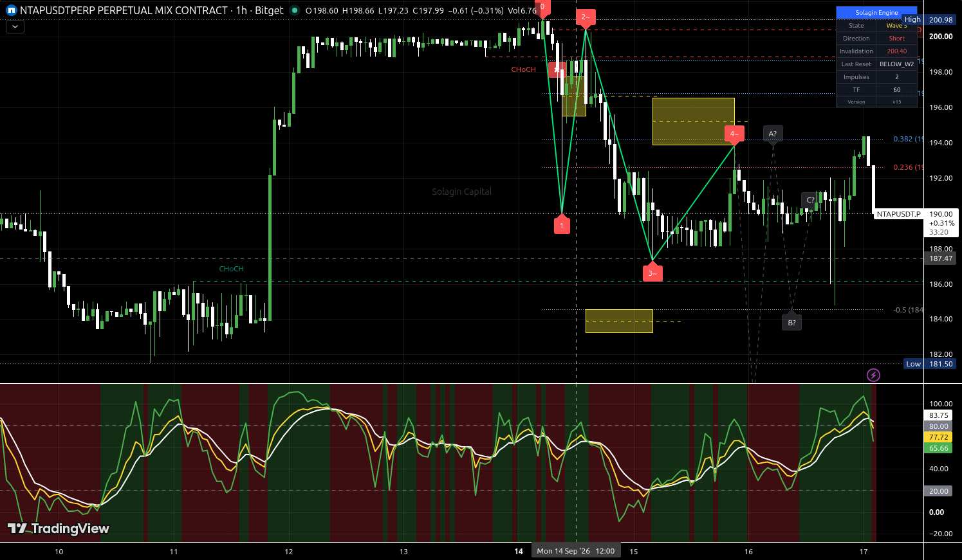Open the TradingView logo link
The height and width of the screenshot is (560, 962).
point(59,528)
